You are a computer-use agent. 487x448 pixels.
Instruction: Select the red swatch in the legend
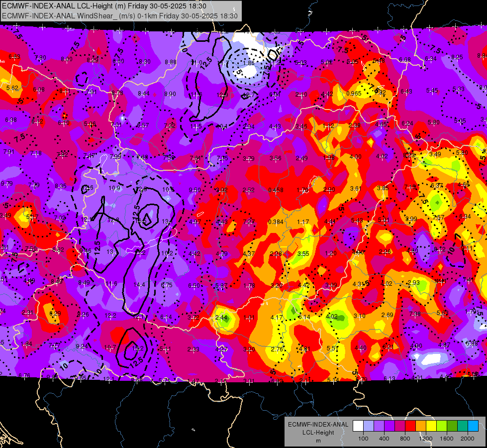pyautogui.click(x=410, y=426)
